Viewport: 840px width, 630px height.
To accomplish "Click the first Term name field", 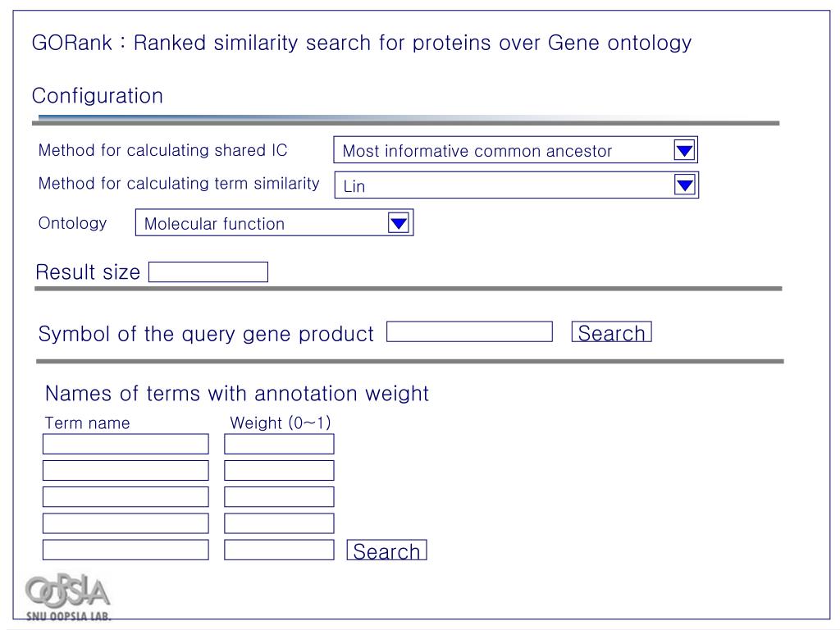I will point(126,444).
